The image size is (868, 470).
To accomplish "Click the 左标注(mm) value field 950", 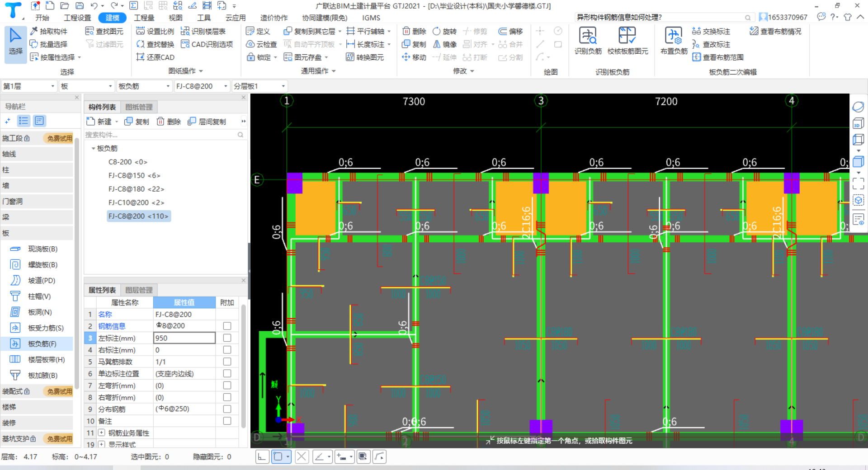I will 184,338.
